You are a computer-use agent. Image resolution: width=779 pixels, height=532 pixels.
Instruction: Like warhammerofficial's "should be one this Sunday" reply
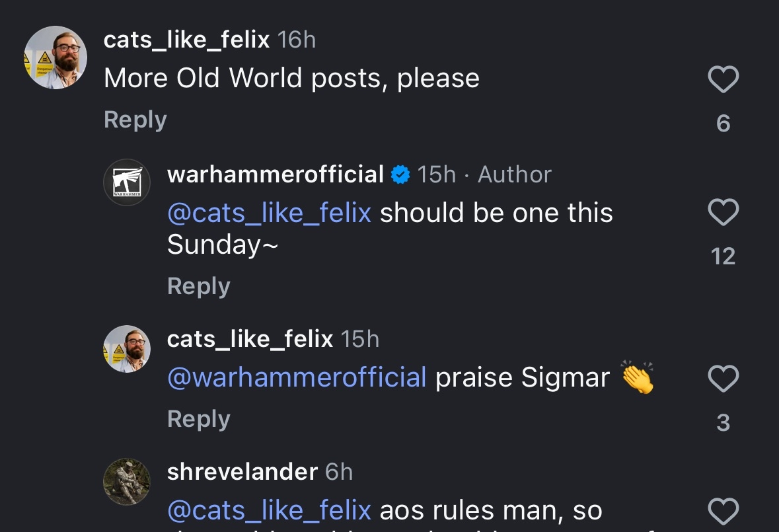coord(723,213)
